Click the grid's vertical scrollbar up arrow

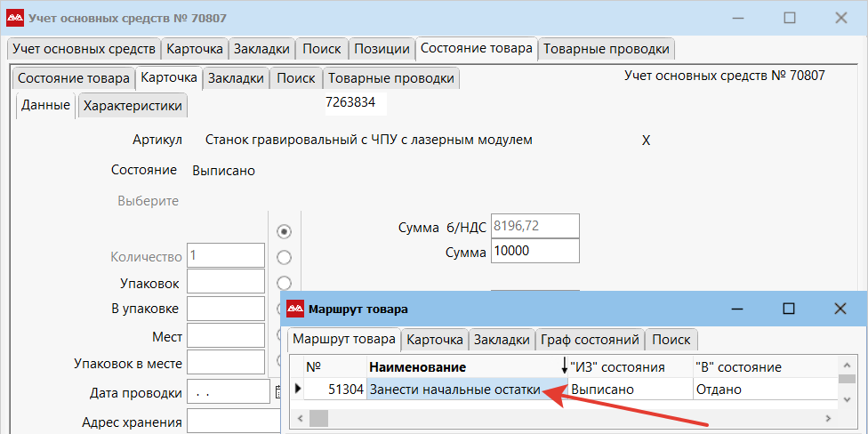coord(846,365)
